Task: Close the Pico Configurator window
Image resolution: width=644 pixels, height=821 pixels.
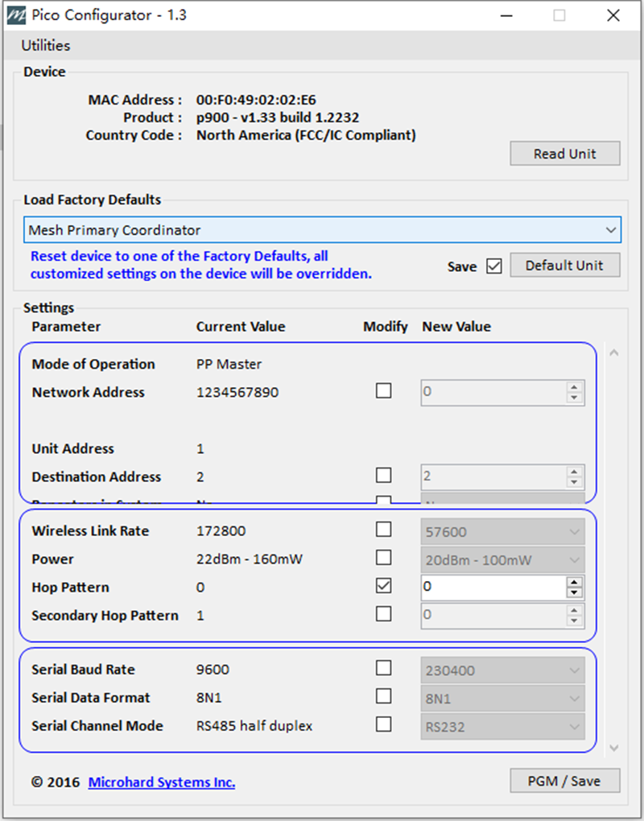Action: pyautogui.click(x=613, y=15)
